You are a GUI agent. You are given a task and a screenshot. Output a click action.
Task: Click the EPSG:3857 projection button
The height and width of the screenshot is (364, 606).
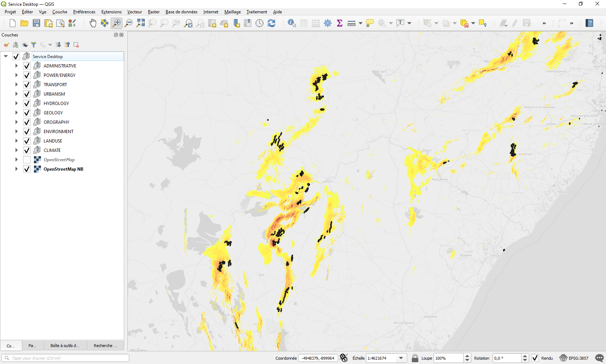pos(574,358)
